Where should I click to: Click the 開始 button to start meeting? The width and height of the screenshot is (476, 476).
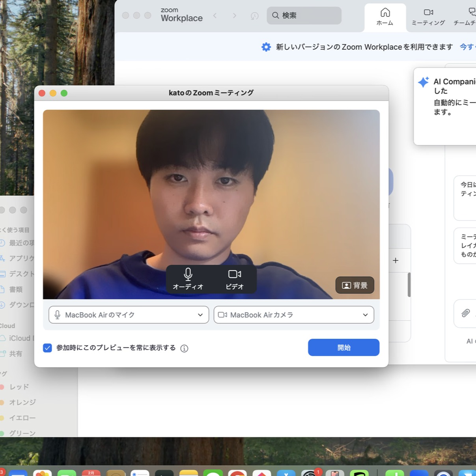pyautogui.click(x=343, y=347)
